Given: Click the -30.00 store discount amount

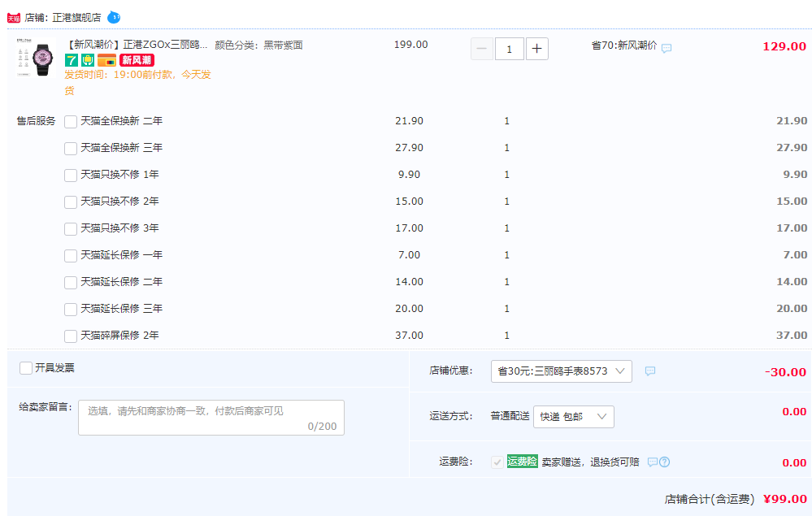Looking at the screenshot, I should 785,372.
